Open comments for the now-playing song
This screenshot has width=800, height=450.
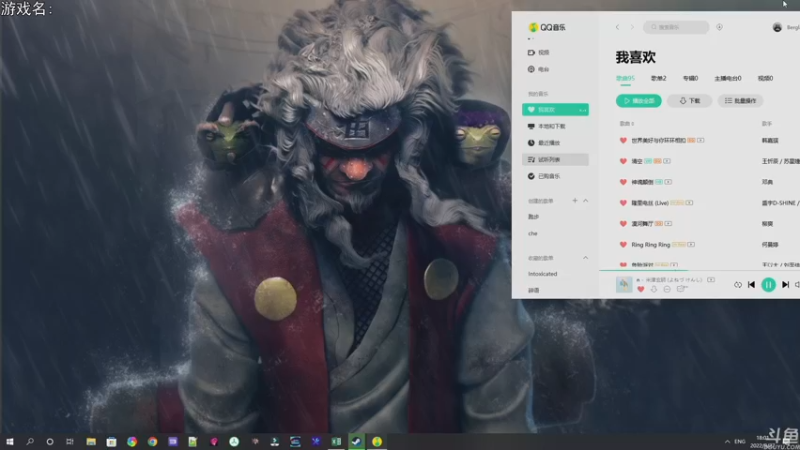coord(682,289)
